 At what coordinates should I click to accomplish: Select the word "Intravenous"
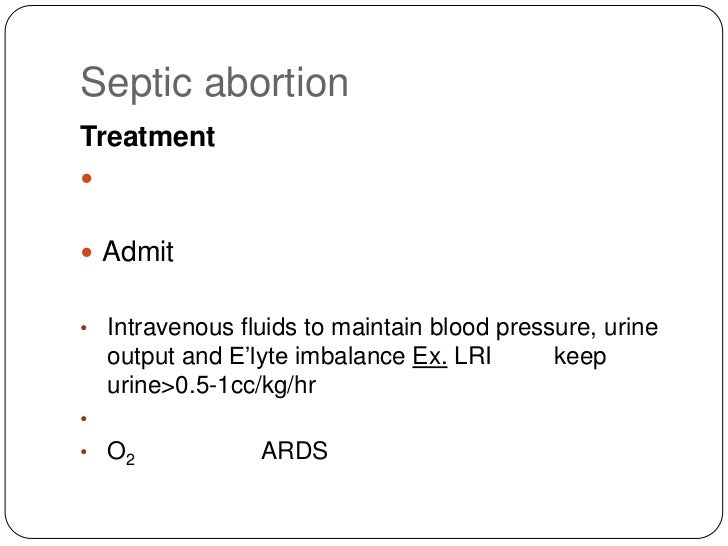tap(170, 327)
